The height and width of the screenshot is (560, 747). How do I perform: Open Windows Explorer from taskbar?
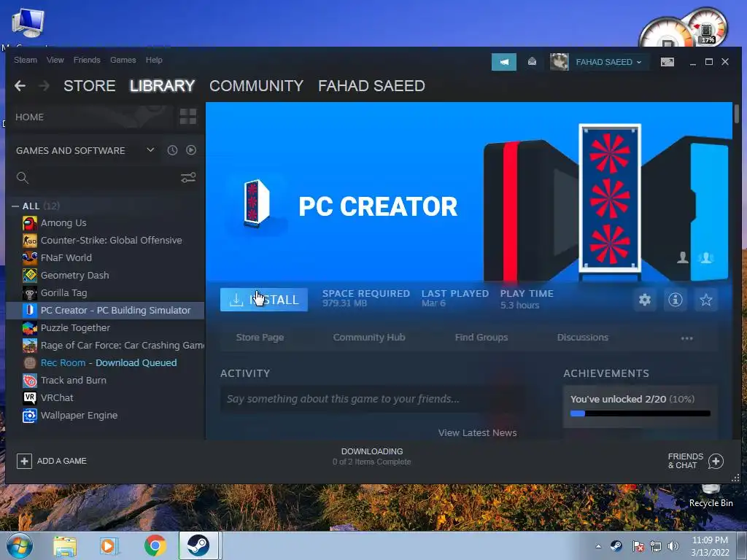[65, 546]
